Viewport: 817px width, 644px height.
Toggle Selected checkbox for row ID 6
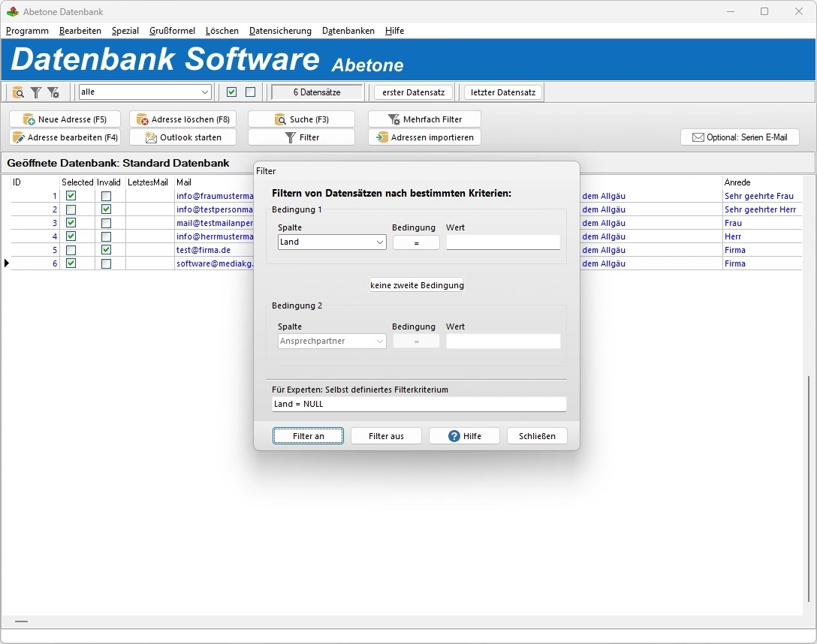(x=71, y=263)
